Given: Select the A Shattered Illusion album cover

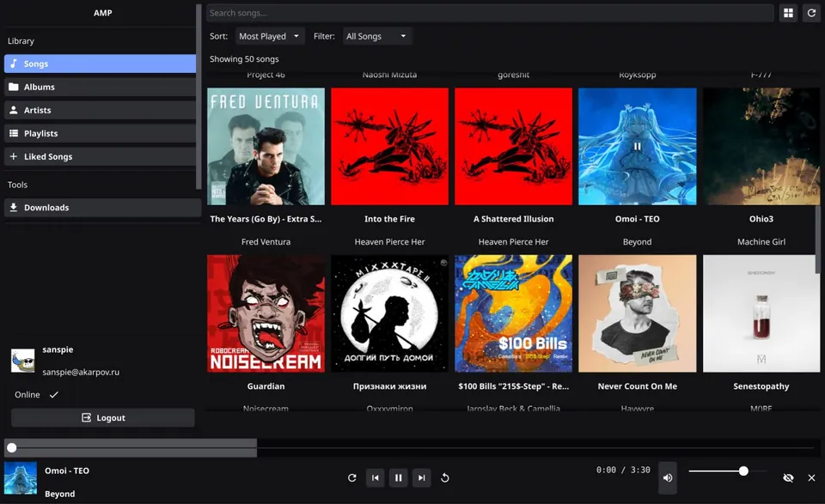Looking at the screenshot, I should coord(514,146).
